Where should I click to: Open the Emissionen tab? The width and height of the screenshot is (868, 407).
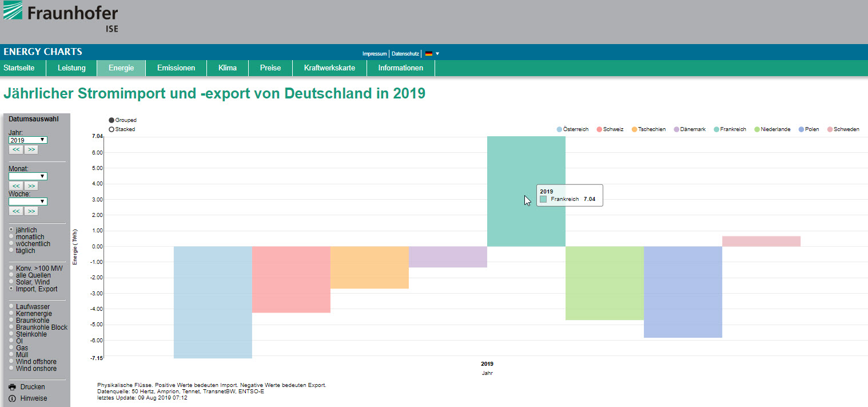[176, 68]
